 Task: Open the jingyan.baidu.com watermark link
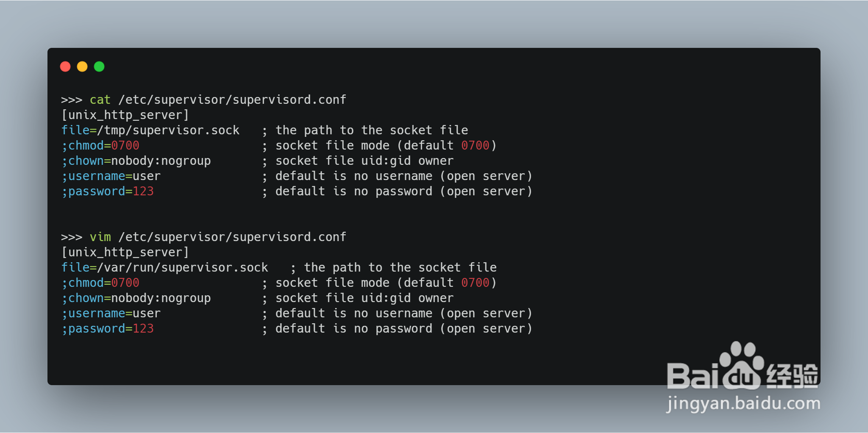[x=743, y=403]
